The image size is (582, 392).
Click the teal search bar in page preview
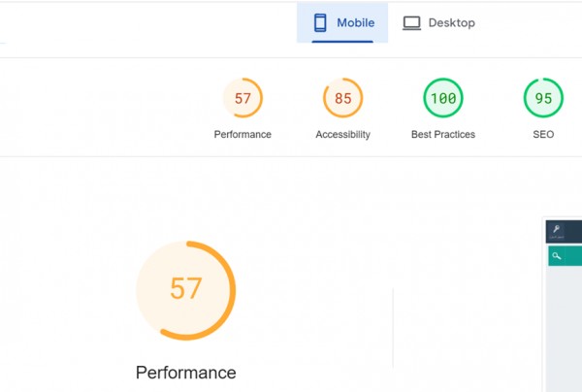pos(570,256)
